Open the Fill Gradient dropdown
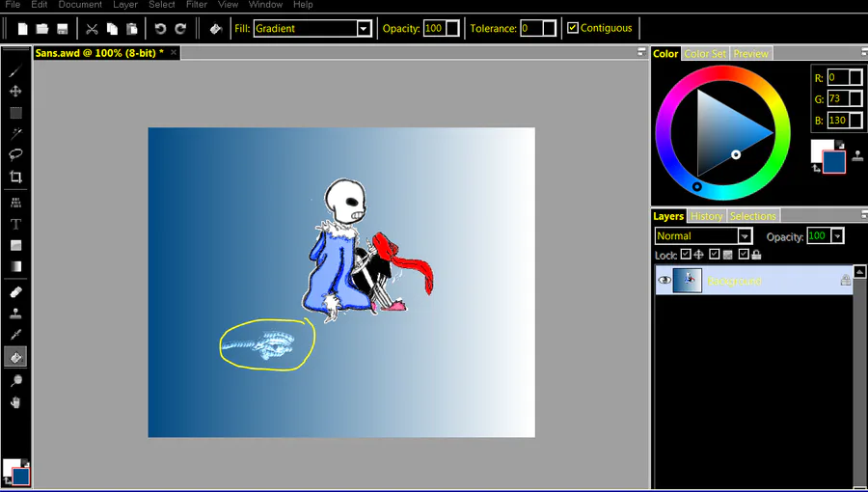Image resolution: width=868 pixels, height=492 pixels. [x=364, y=29]
